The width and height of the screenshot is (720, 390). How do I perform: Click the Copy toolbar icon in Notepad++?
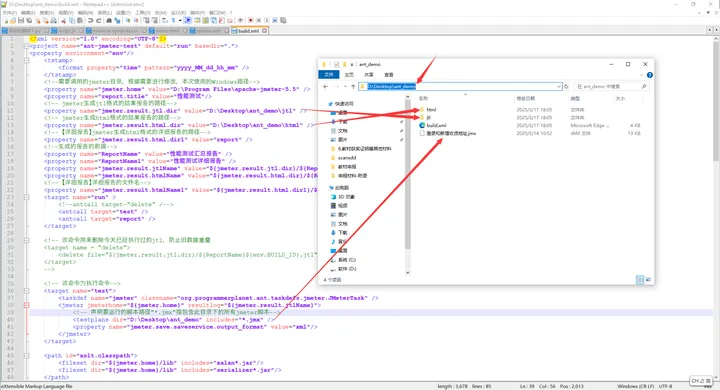[x=72, y=21]
